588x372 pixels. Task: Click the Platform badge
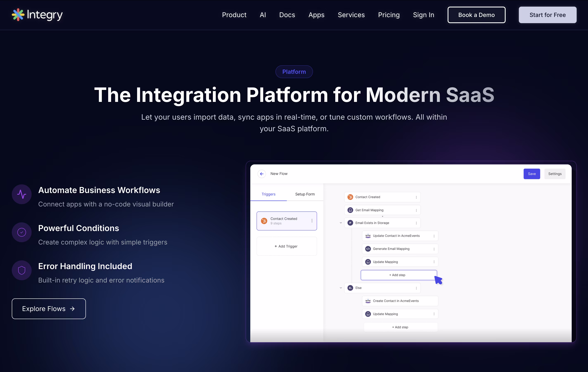(294, 72)
